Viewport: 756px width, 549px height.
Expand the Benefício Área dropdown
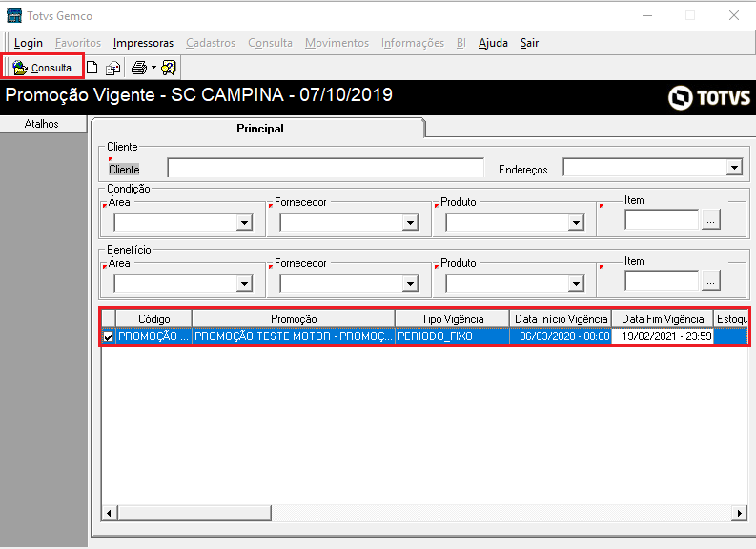pos(244,283)
